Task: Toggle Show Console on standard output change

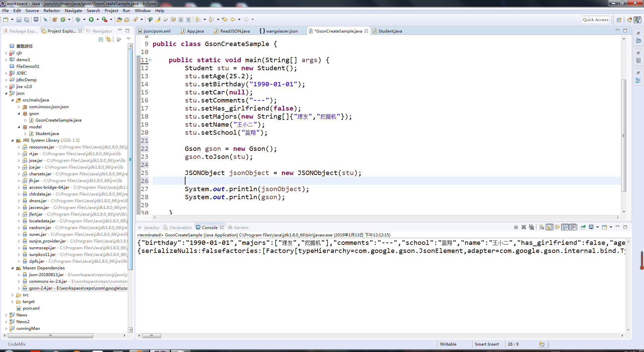Action: coord(565,227)
